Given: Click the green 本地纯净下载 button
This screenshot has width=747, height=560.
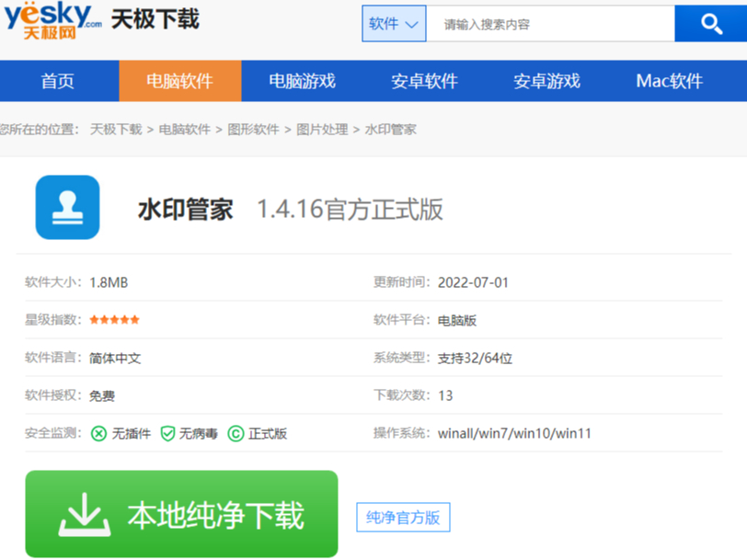Looking at the screenshot, I should click(x=181, y=514).
